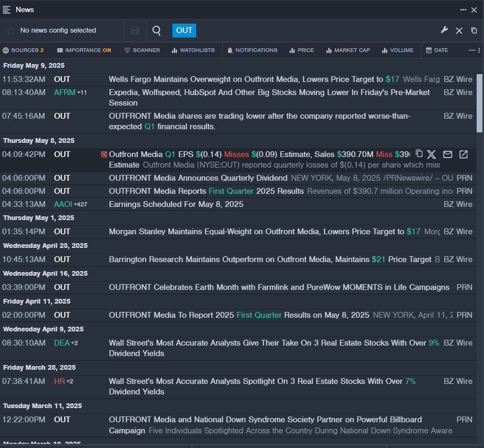Click the 04:09:42PM timestamp
The width and height of the screenshot is (484, 448).
pyautogui.click(x=24, y=154)
